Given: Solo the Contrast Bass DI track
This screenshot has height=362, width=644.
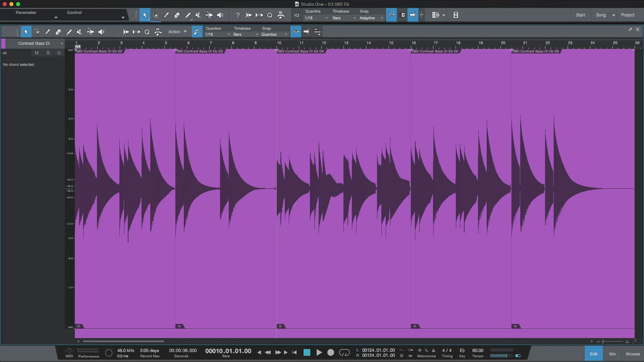Looking at the screenshot, I should point(48,53).
